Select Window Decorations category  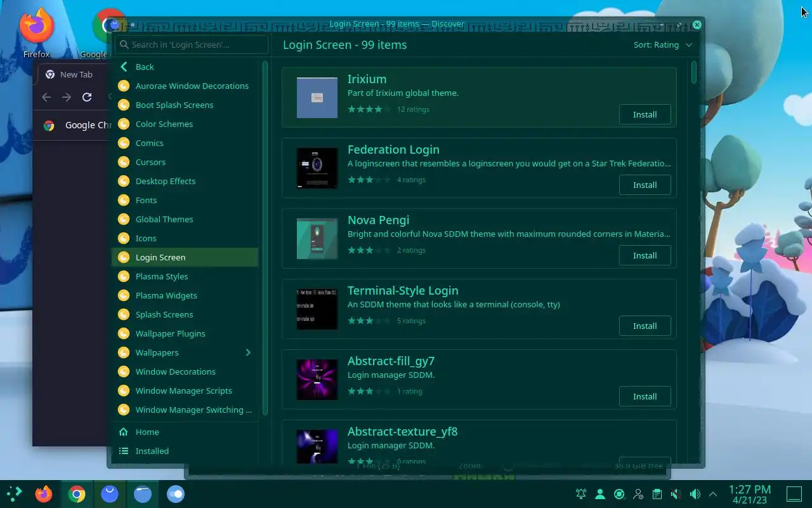pyautogui.click(x=185, y=371)
